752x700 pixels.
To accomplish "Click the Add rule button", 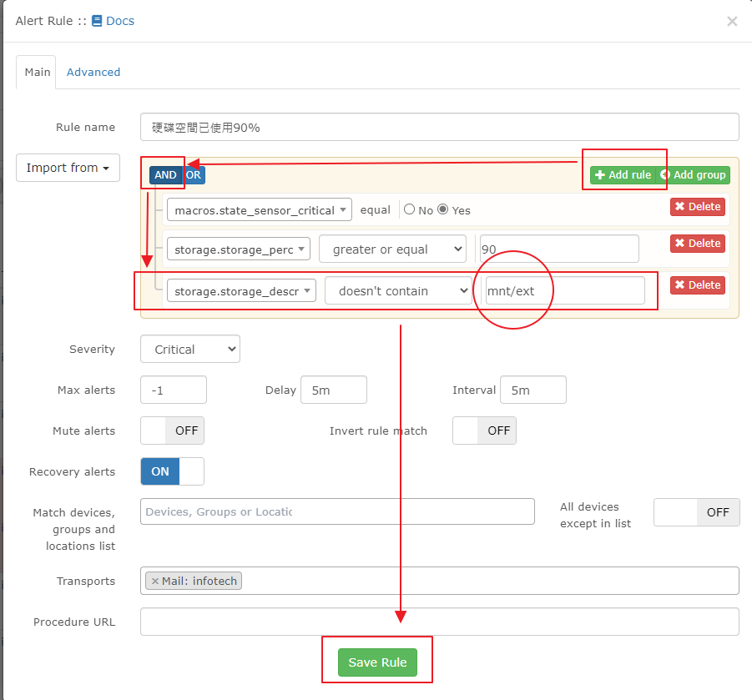I will click(x=623, y=175).
